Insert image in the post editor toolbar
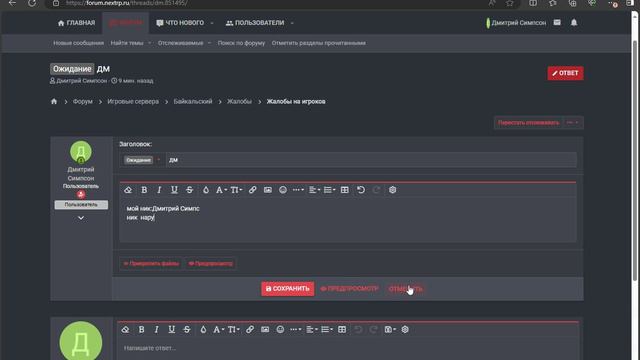The image size is (640, 360). click(268, 190)
